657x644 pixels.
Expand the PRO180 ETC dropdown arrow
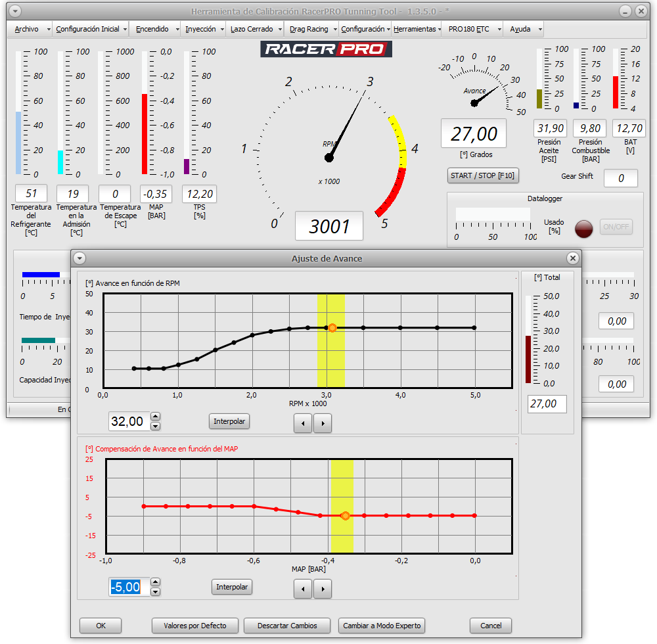point(499,30)
